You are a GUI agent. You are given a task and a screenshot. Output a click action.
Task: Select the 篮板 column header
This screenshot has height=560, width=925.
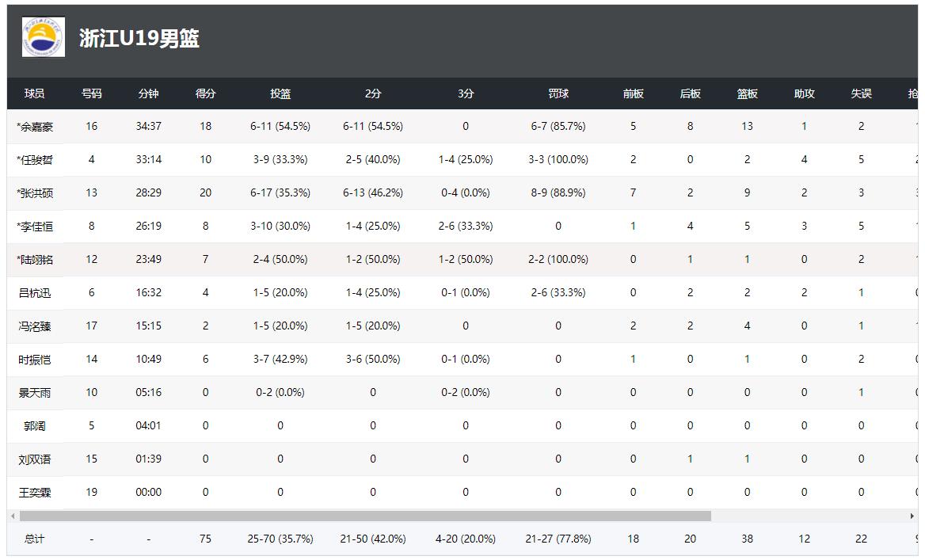pos(747,93)
